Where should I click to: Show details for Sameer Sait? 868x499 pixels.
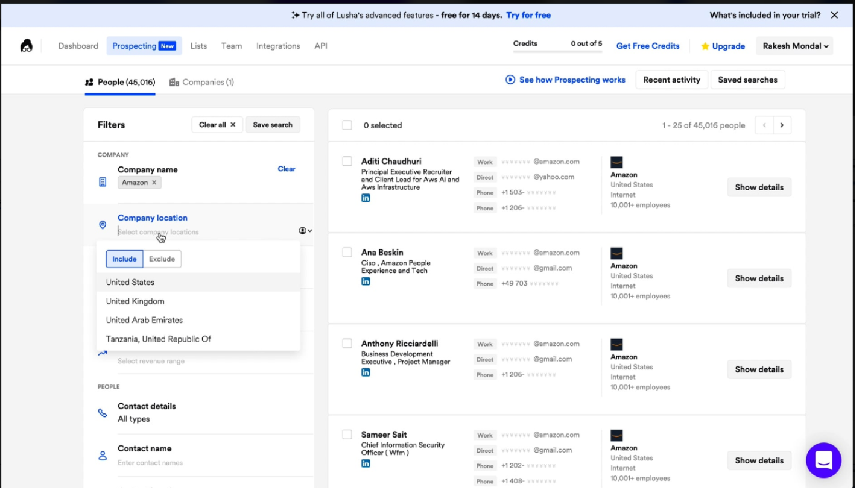click(759, 460)
